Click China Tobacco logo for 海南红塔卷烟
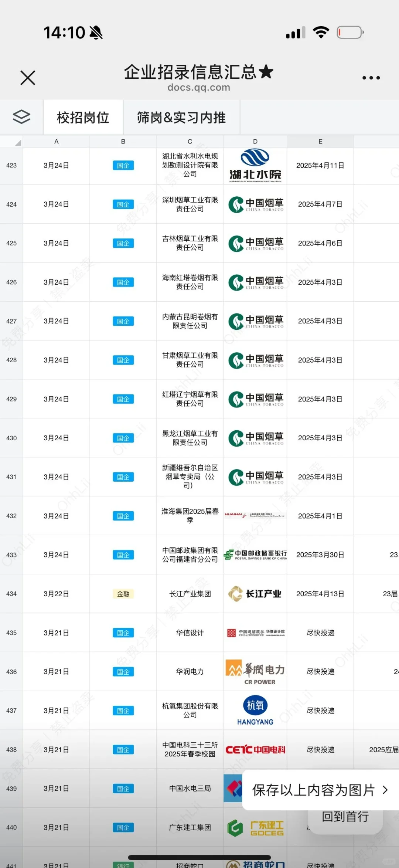Viewport: 399px width, 868px height. pos(256,282)
